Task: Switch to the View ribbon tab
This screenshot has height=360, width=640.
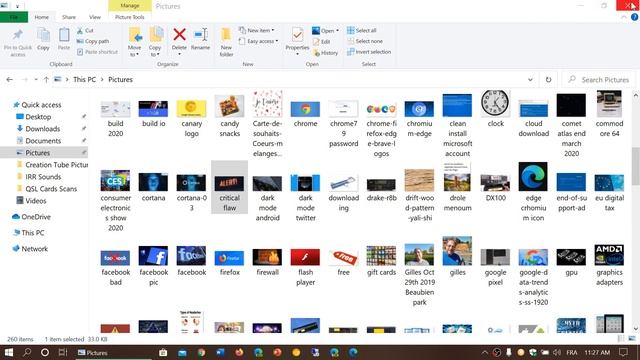Action: coord(95,17)
